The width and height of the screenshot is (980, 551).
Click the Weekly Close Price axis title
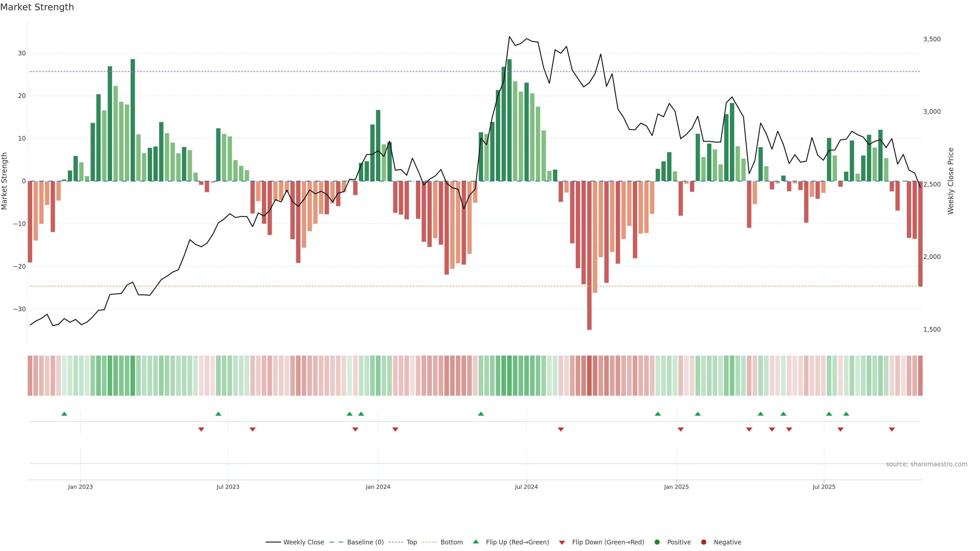click(x=951, y=181)
